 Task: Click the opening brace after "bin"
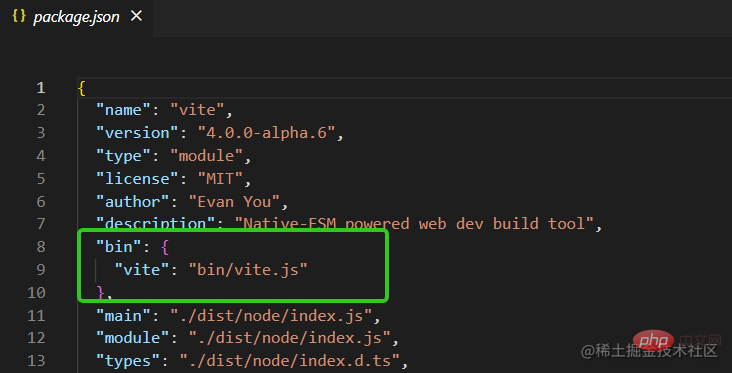[x=165, y=247]
